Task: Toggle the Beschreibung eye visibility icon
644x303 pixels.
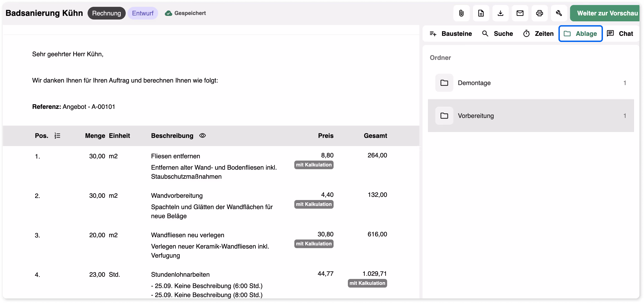Action: click(202, 136)
